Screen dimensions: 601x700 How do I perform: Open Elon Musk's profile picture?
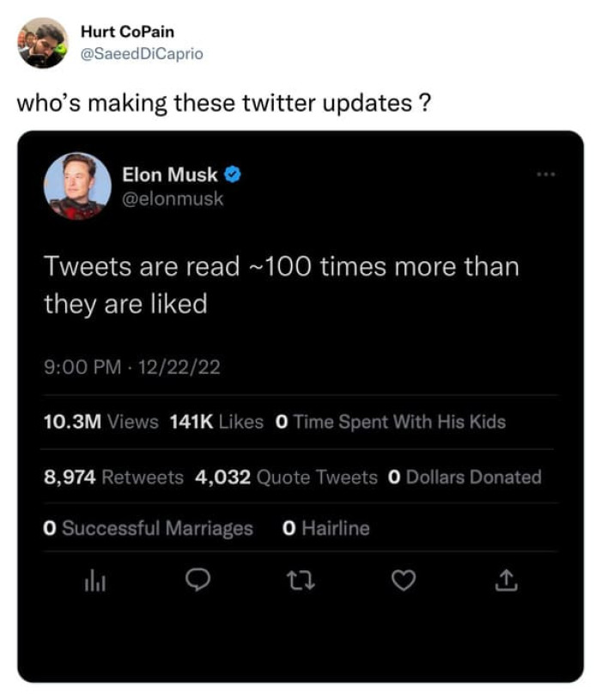coord(77,186)
